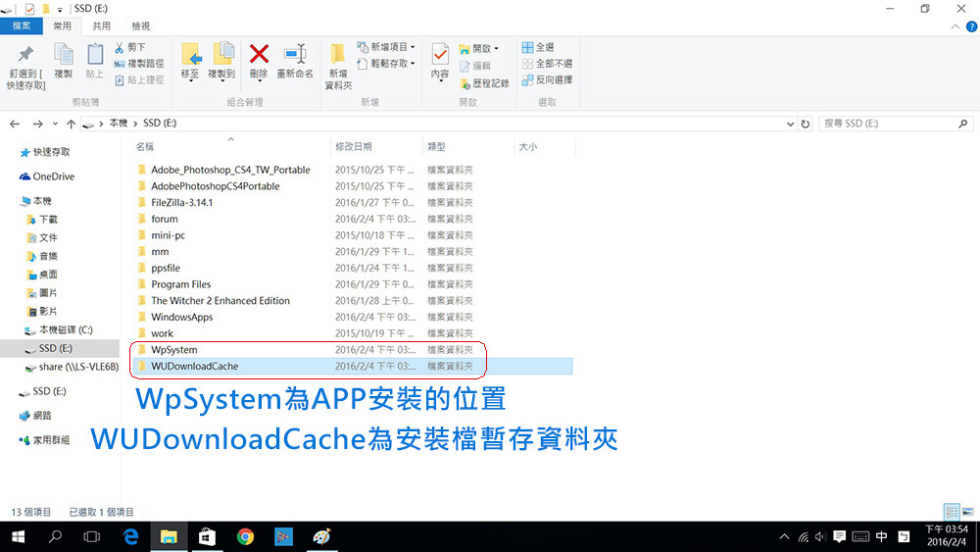Collapse the ribbon with the chevron

[x=955, y=26]
